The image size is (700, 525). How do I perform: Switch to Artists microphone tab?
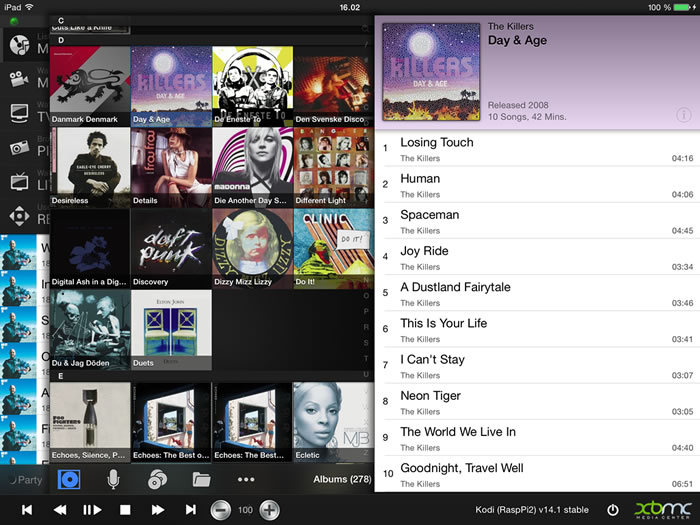click(x=113, y=479)
